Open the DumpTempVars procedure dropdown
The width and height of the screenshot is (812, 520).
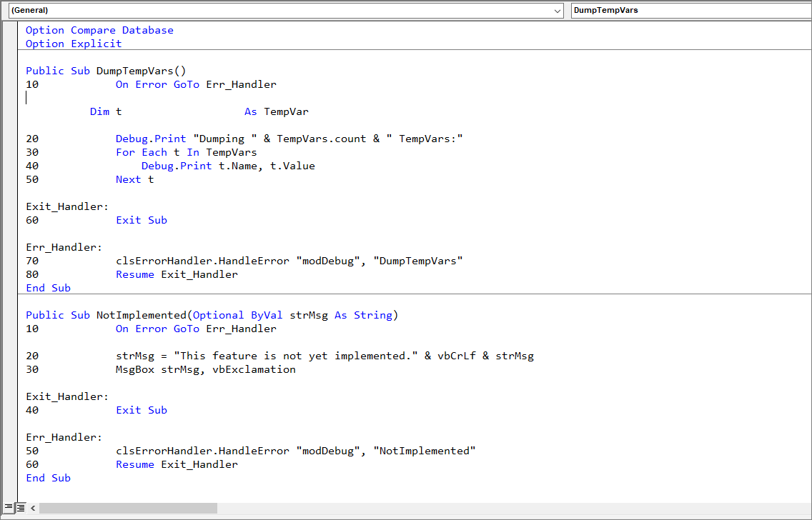pyautogui.click(x=691, y=10)
